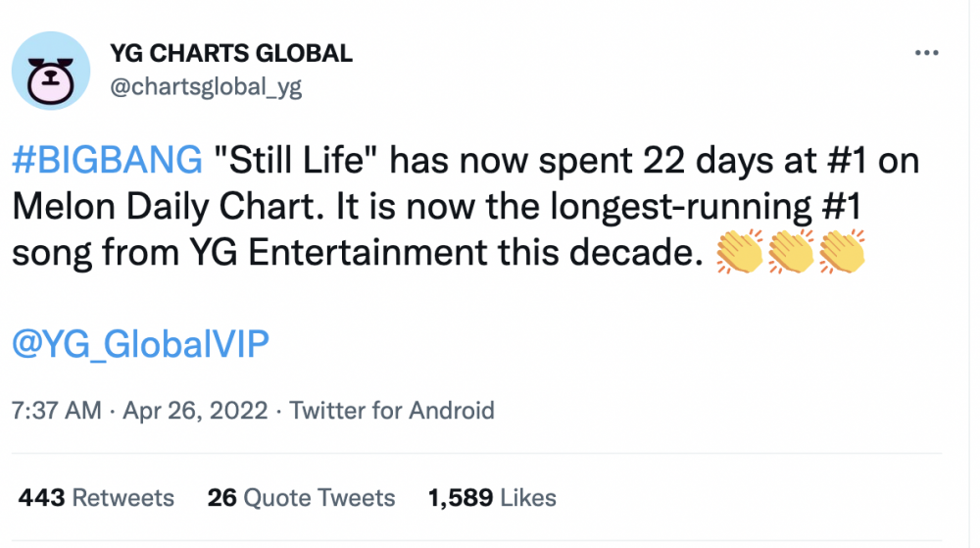Click the last clapping hands emoji
Viewport: 980px width, 548px height.
[842, 251]
